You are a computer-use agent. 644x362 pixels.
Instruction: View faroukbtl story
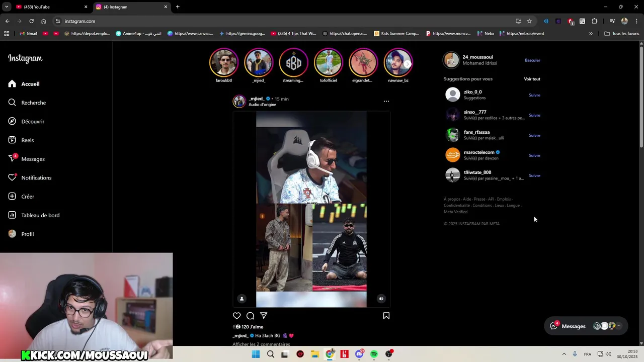224,62
